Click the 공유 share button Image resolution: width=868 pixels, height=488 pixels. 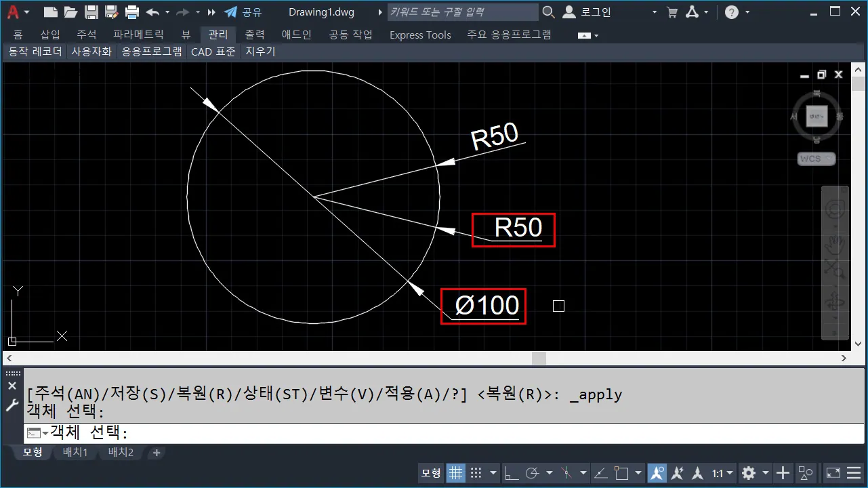coord(243,12)
